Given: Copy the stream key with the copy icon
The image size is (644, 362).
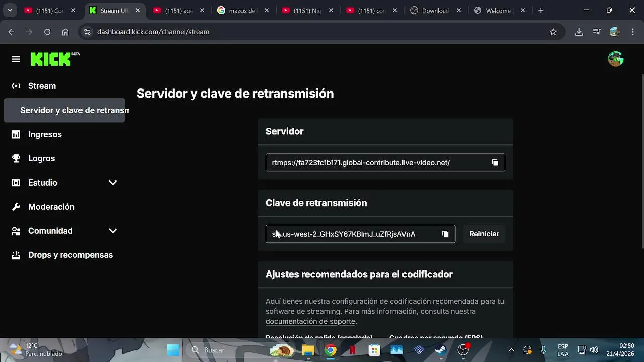Looking at the screenshot, I should pyautogui.click(x=445, y=234).
